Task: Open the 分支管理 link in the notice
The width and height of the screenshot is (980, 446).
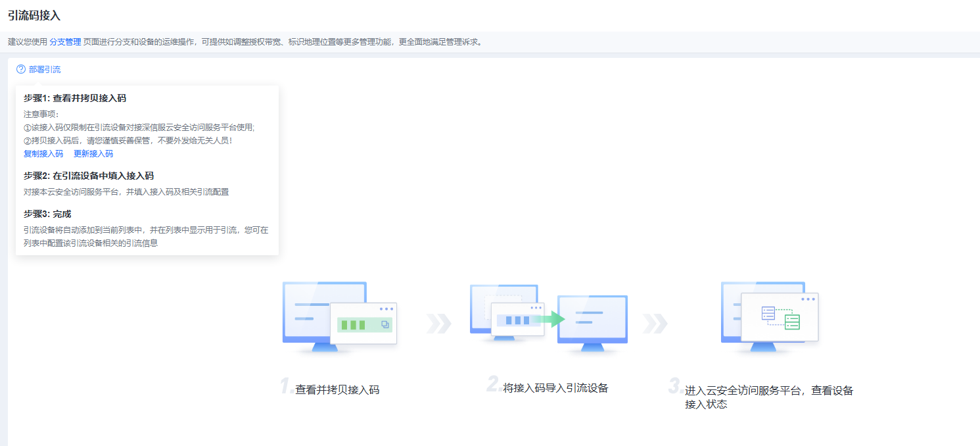Action: coord(65,42)
